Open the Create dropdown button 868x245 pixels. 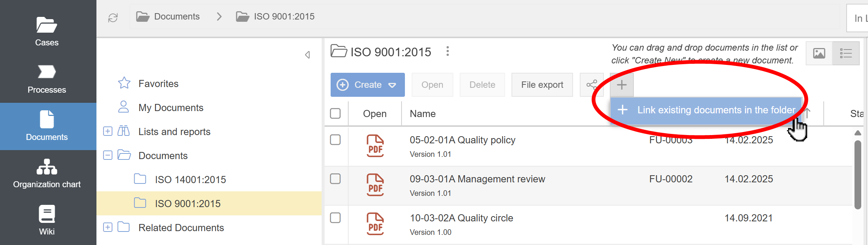pyautogui.click(x=367, y=85)
